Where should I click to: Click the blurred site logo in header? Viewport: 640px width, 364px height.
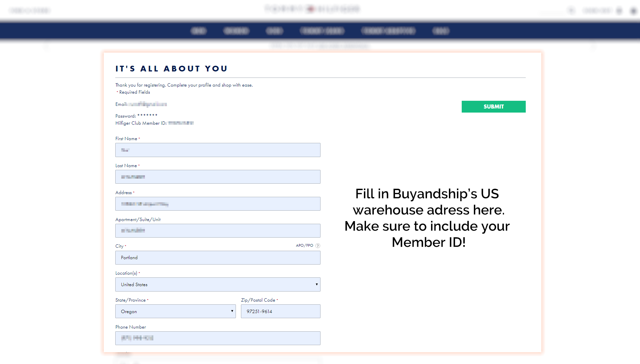pos(312,9)
